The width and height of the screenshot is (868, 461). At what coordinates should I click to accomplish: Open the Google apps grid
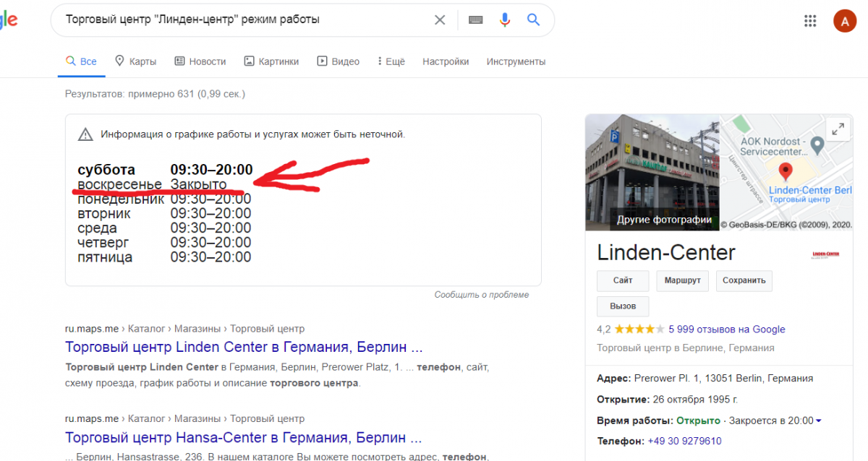click(810, 20)
